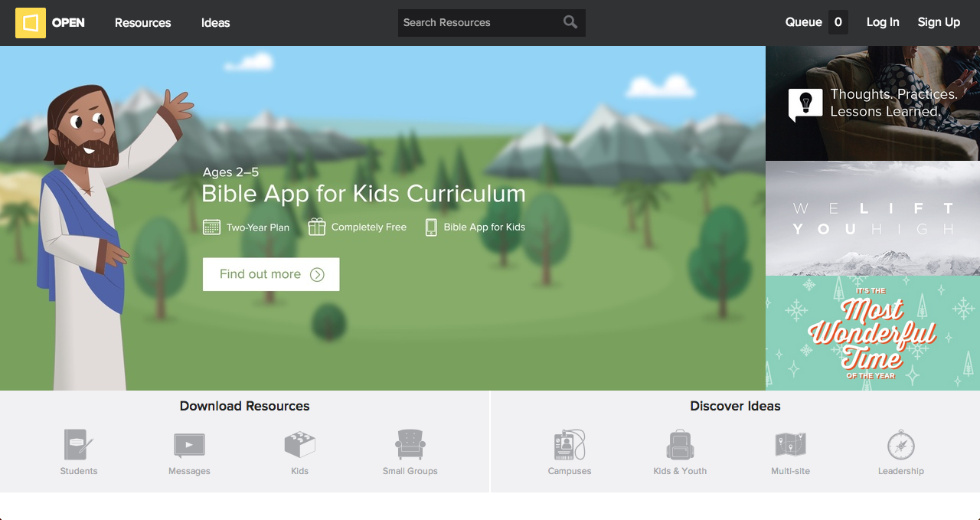Click the Download Resources heading
The height and width of the screenshot is (520, 980).
click(245, 406)
